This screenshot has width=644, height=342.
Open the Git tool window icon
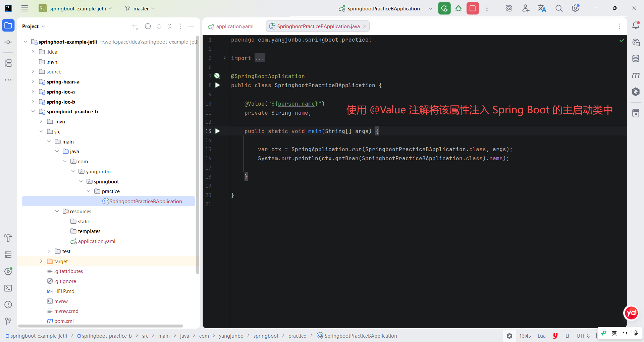point(8,321)
